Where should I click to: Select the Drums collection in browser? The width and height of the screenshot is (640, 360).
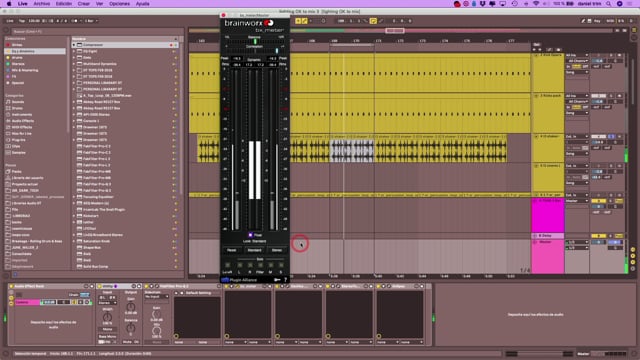[17, 58]
